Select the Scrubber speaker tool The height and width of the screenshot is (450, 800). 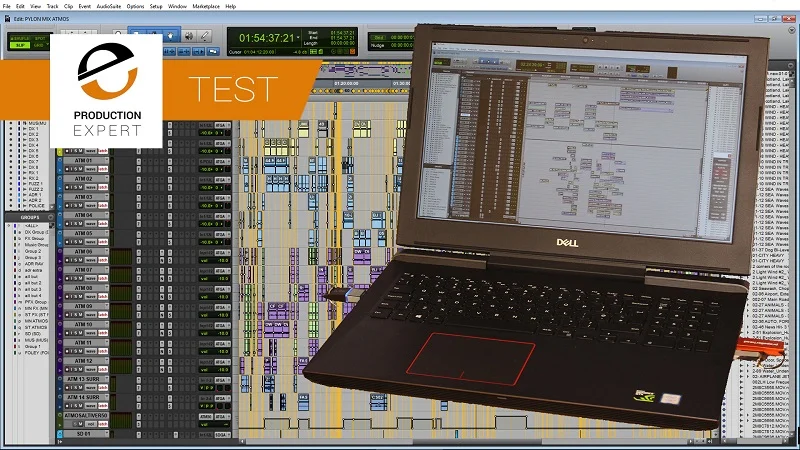coord(189,36)
